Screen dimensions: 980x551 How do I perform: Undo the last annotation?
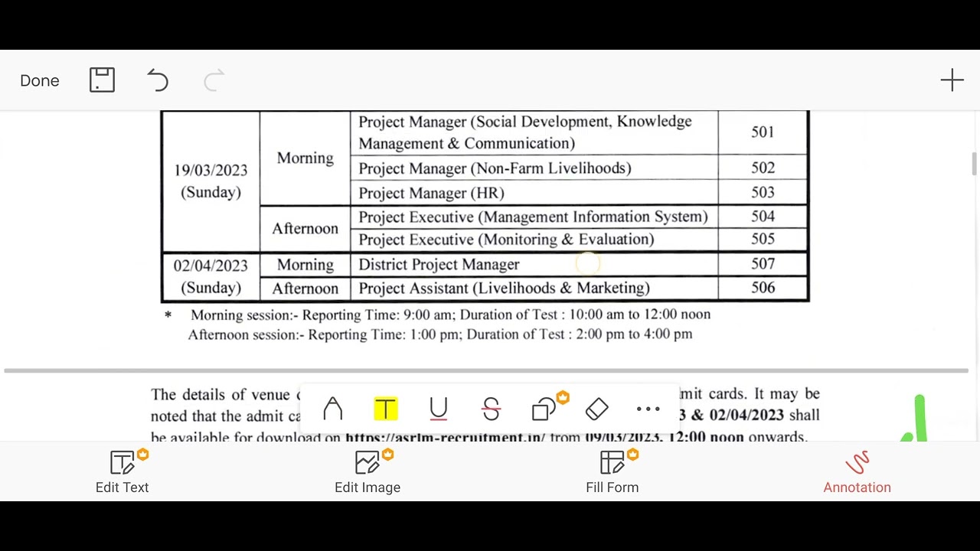click(158, 80)
